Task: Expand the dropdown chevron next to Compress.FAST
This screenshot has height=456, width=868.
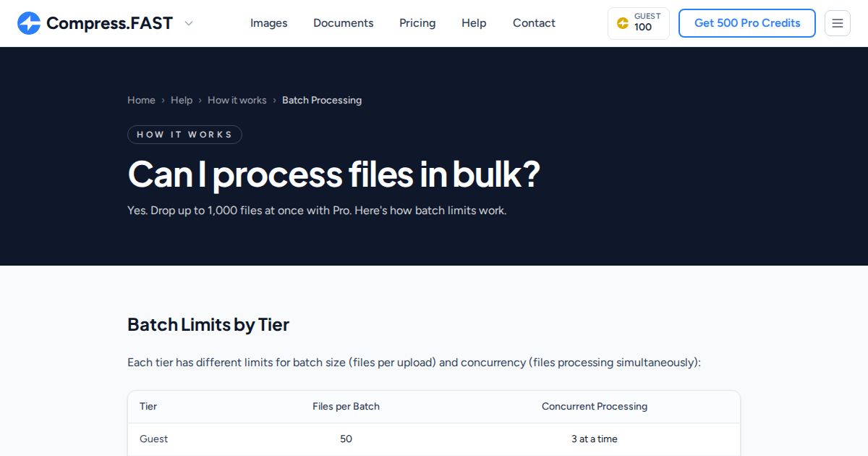Action: (189, 23)
